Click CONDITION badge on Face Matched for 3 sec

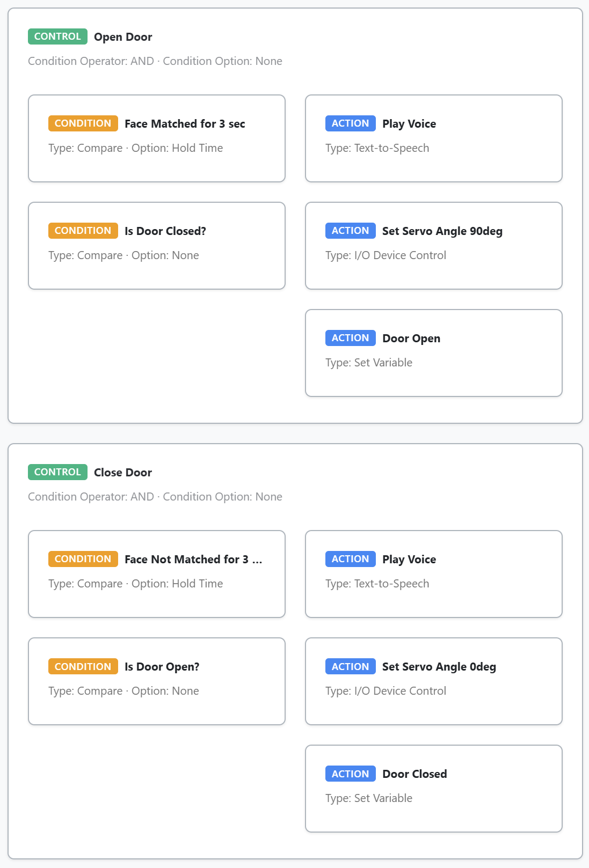tap(83, 123)
